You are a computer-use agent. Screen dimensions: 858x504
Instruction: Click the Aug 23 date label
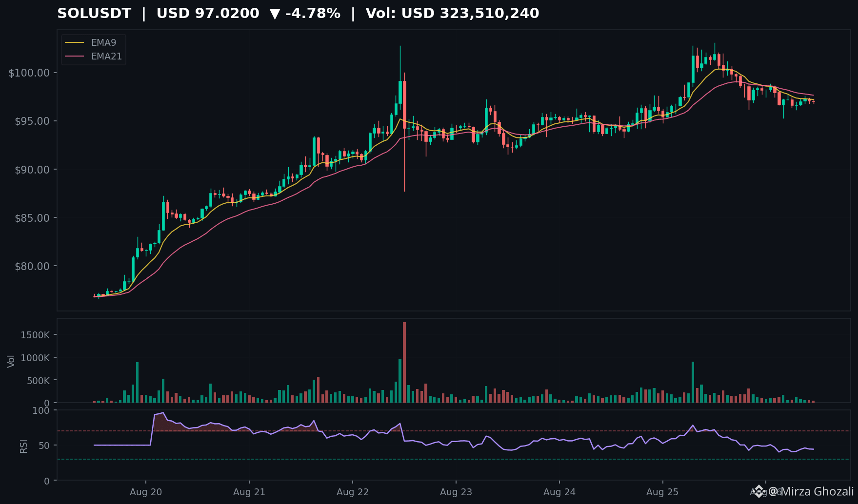click(456, 492)
